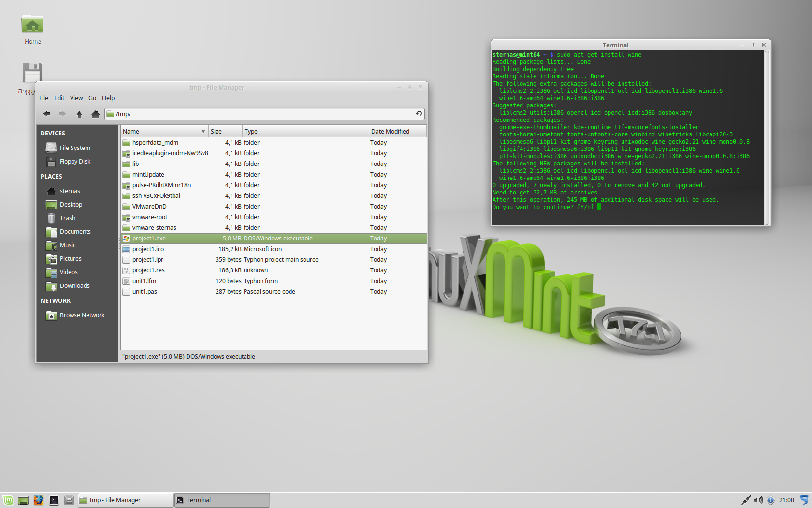The height and width of the screenshot is (508, 812).
Task: Select the pulse-PKdhtXMmr18n folder
Action: point(274,185)
